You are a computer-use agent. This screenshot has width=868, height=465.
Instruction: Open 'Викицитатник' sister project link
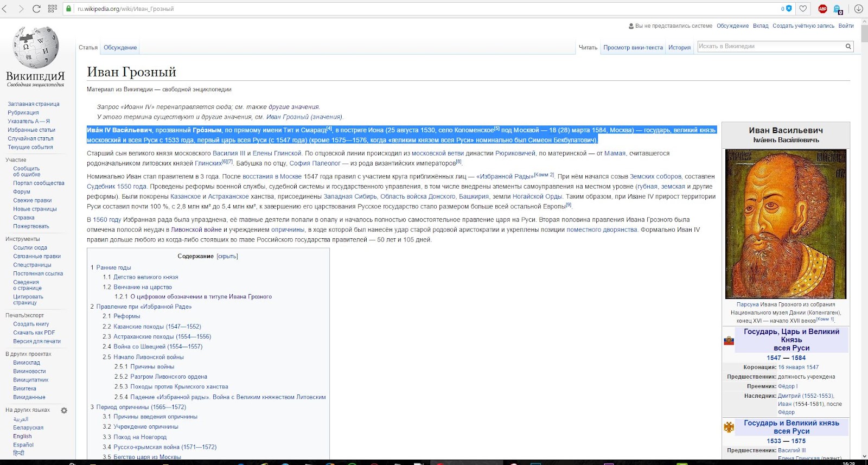click(x=31, y=380)
